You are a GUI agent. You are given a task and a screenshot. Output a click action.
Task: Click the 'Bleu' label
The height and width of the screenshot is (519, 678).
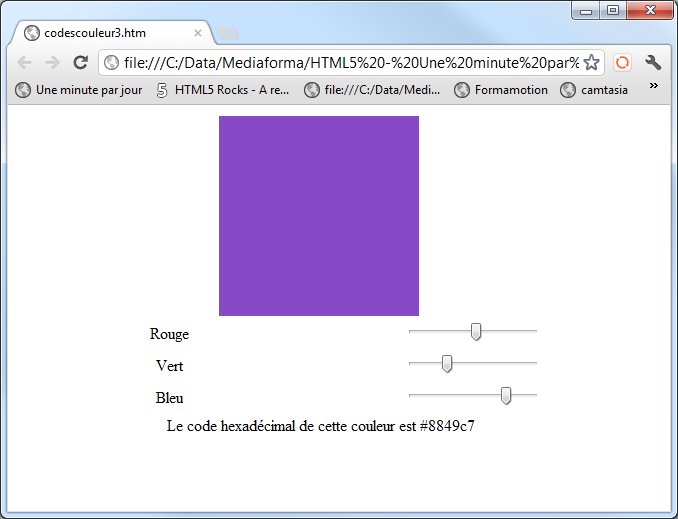pos(170,398)
